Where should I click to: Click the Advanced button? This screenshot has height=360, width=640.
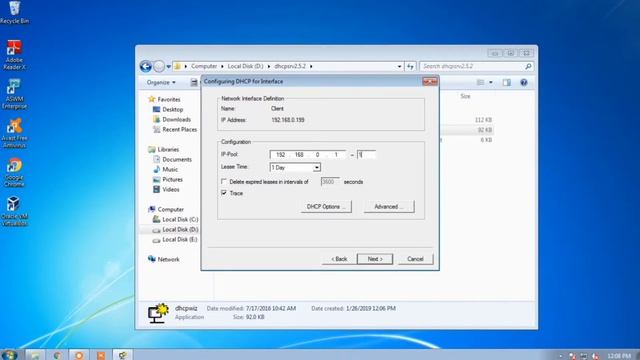pyautogui.click(x=389, y=207)
